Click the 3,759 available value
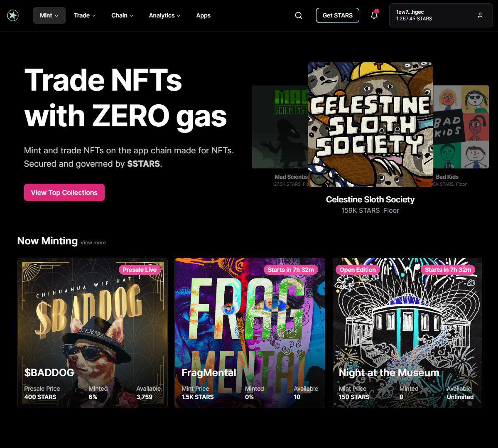This screenshot has width=498, height=448. [145, 397]
